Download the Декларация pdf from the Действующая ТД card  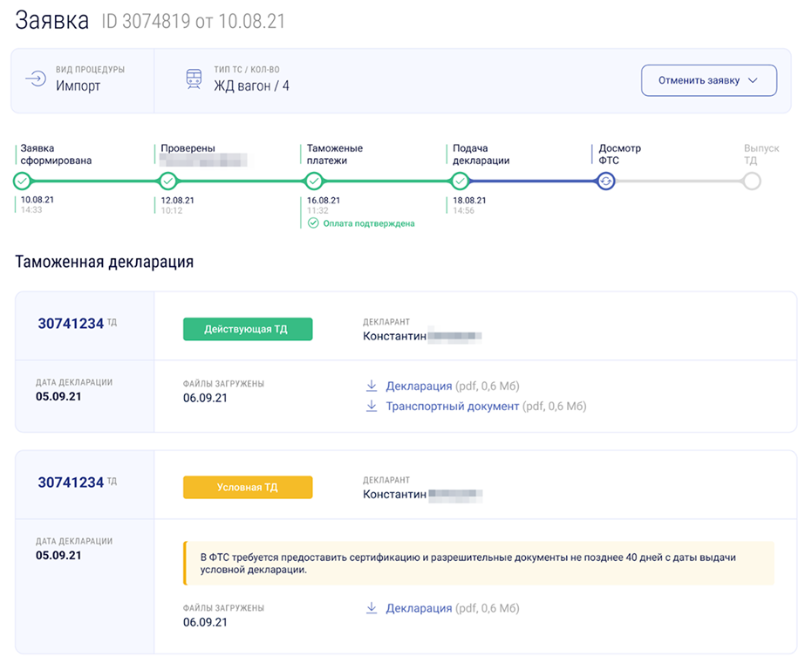pos(419,386)
